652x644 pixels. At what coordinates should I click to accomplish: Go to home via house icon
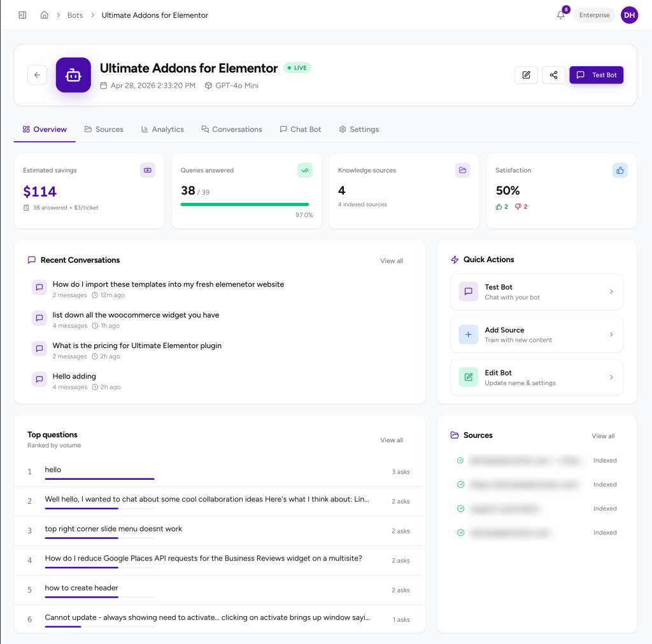(44, 15)
